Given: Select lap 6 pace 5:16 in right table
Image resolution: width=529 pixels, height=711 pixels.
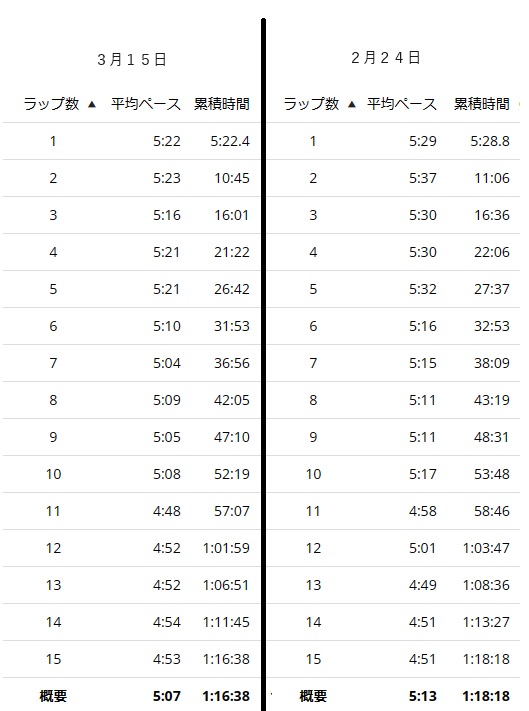Looking at the screenshot, I should point(422,326).
